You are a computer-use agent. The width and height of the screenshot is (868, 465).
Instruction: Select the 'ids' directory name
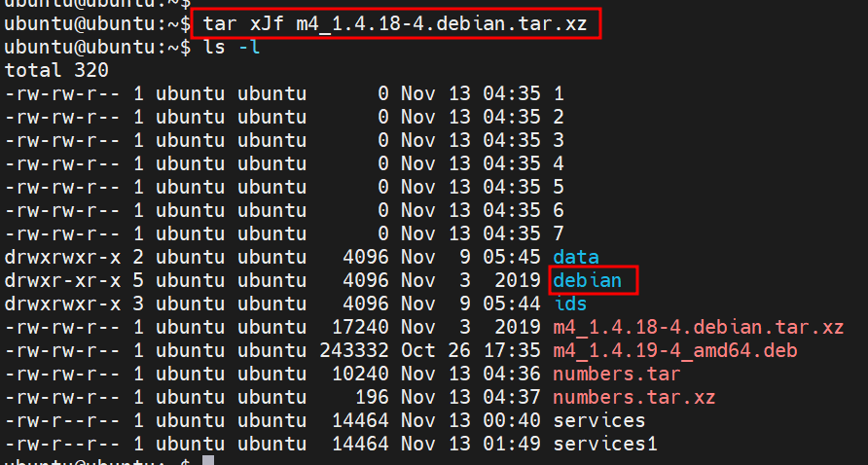coord(570,304)
